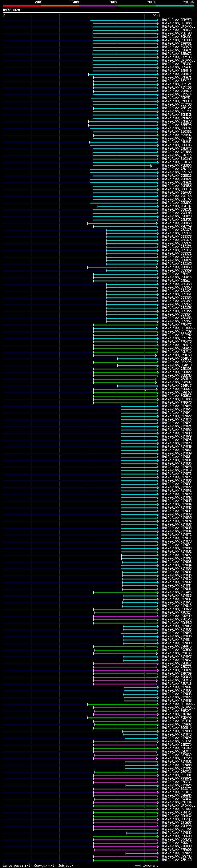
Task: Click the query end position 552
Action: 155,15
